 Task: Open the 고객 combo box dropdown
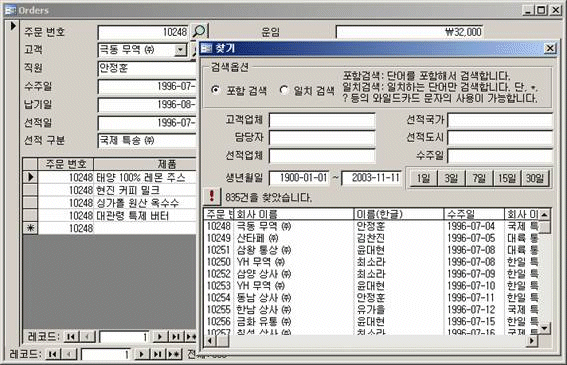(x=180, y=50)
